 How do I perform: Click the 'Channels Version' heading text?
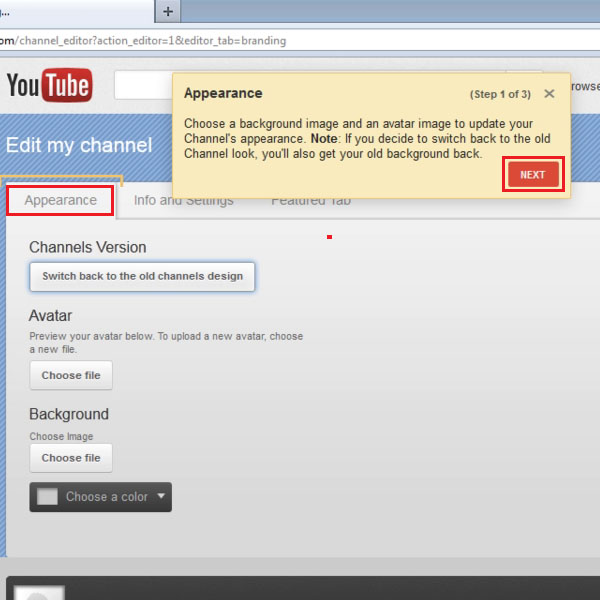88,247
